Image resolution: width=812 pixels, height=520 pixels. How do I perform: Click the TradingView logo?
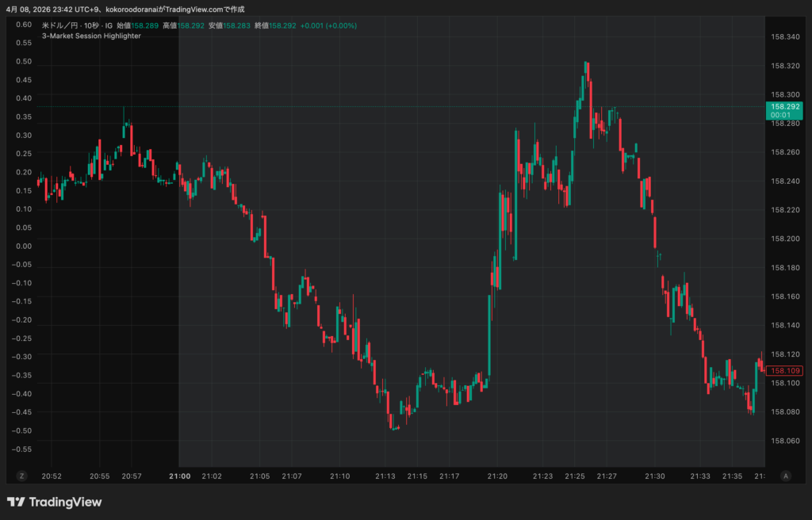54,502
